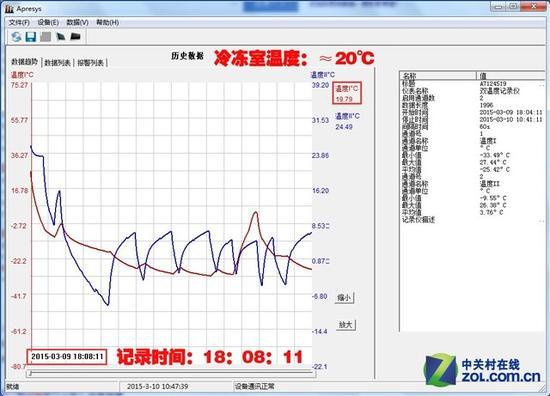Click the gray square toolbar icon

[x=46, y=36]
